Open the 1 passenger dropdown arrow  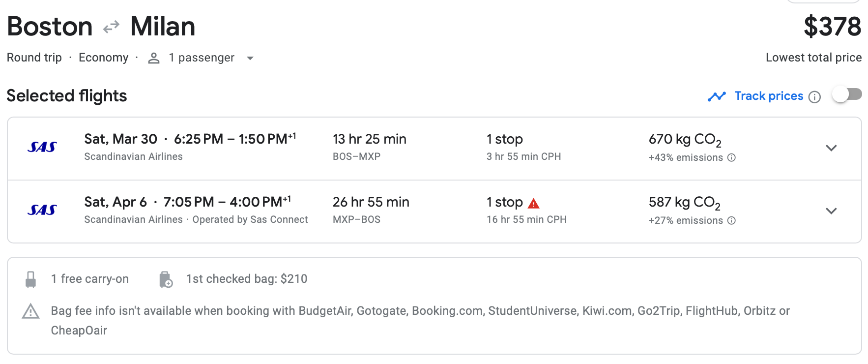pyautogui.click(x=250, y=58)
